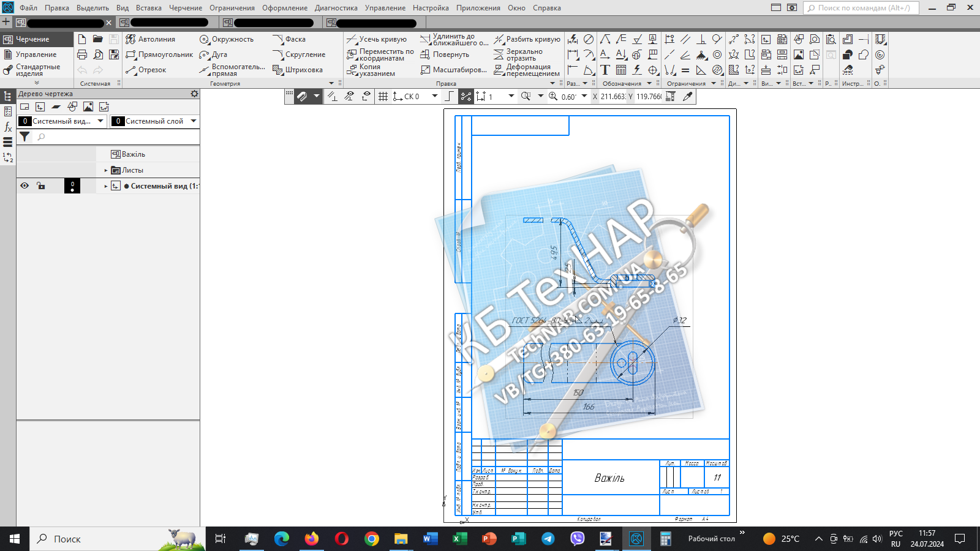Viewport: 980px width, 551px height.
Task: Pick the Дуга tool
Action: (213, 54)
